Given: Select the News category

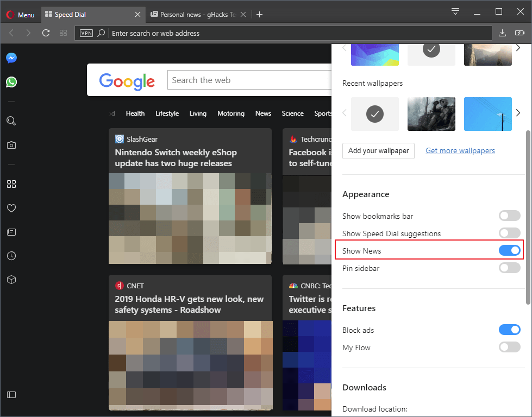Looking at the screenshot, I should tap(263, 113).
